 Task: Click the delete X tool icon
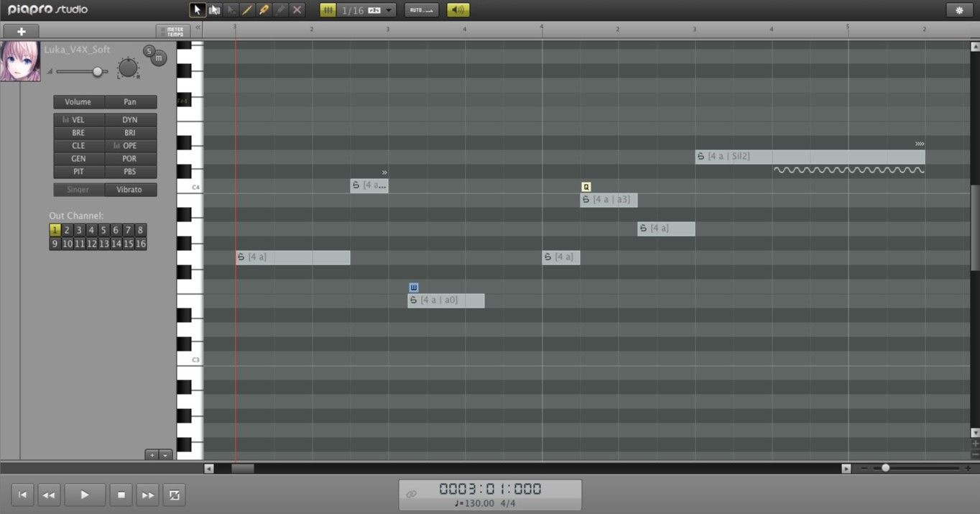297,10
